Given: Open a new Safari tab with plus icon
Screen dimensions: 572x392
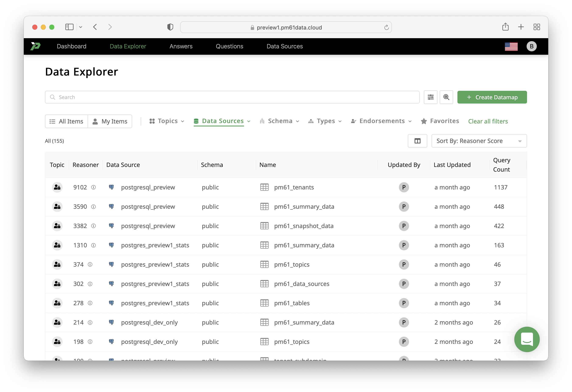Looking at the screenshot, I should pyautogui.click(x=521, y=27).
